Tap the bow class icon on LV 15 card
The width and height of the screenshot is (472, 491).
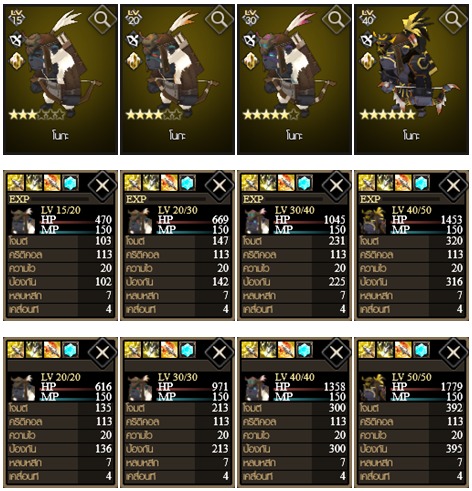tap(17, 40)
